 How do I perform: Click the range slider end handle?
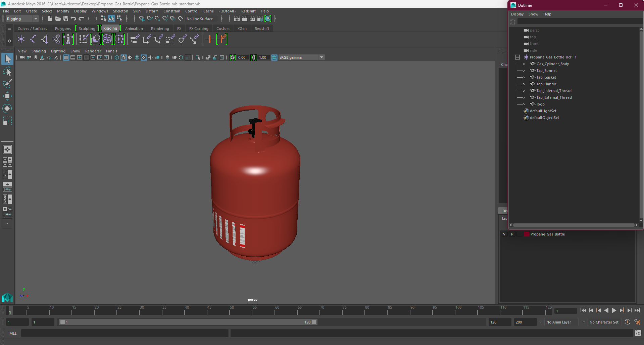(314, 322)
